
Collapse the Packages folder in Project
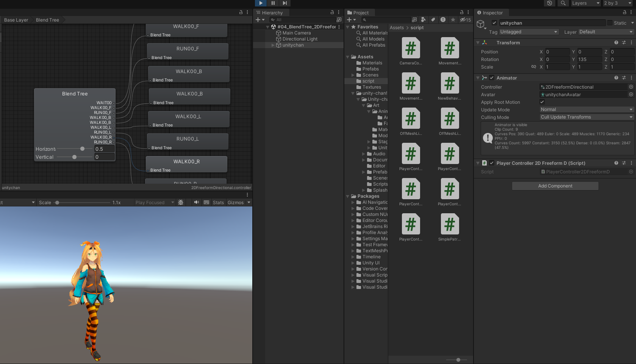348,196
